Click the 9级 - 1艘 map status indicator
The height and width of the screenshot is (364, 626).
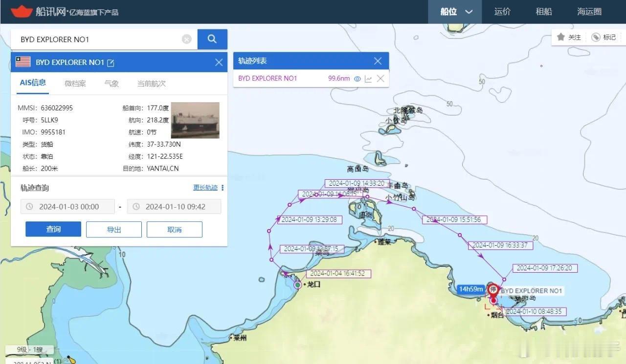(29, 350)
